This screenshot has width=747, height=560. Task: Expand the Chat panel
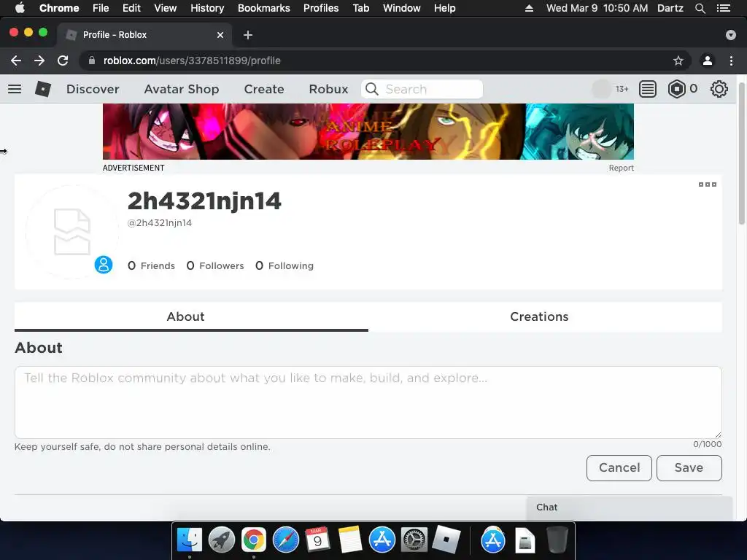pyautogui.click(x=629, y=507)
